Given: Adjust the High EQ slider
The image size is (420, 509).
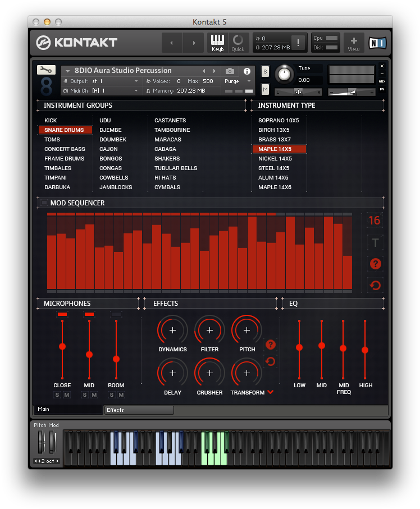Looking at the screenshot, I should [x=365, y=350].
